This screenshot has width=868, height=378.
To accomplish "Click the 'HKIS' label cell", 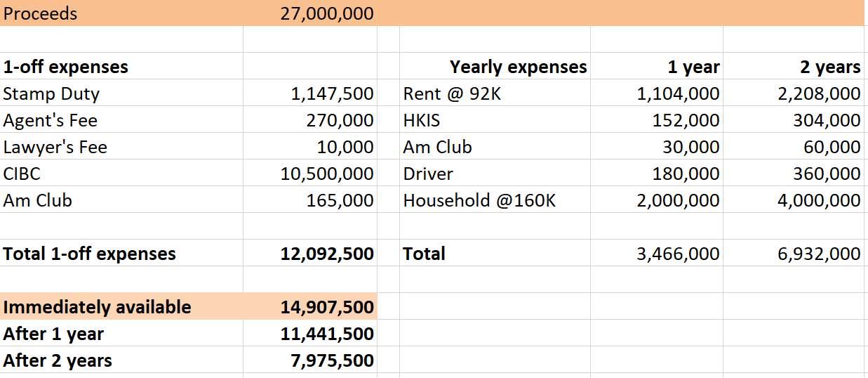I will pos(495,120).
